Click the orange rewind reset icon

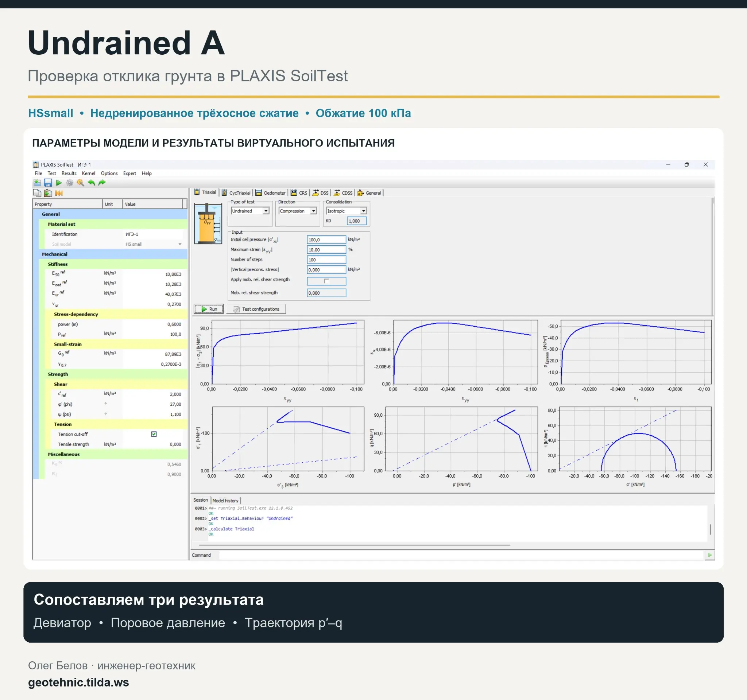(59, 193)
